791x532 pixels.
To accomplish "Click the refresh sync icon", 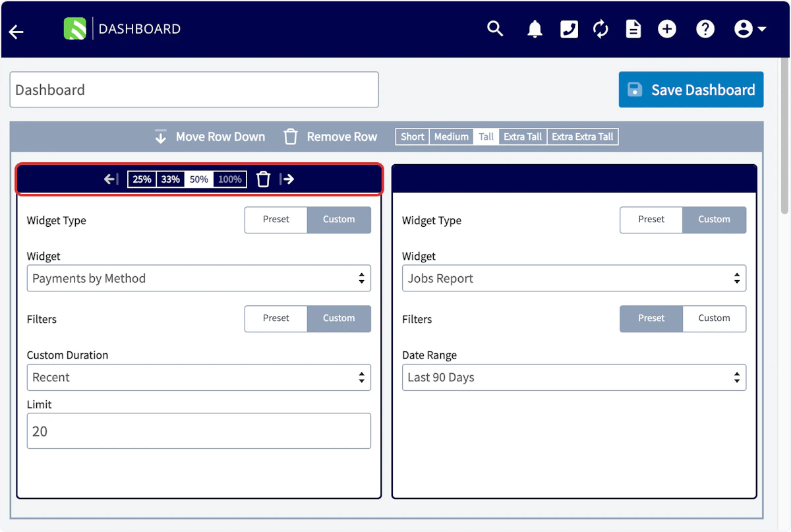I will tap(601, 29).
